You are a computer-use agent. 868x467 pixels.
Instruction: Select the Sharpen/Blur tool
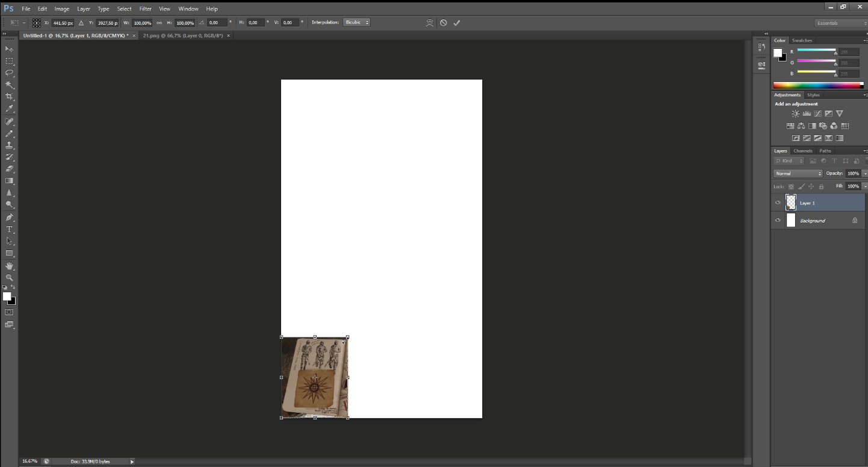tap(9, 193)
